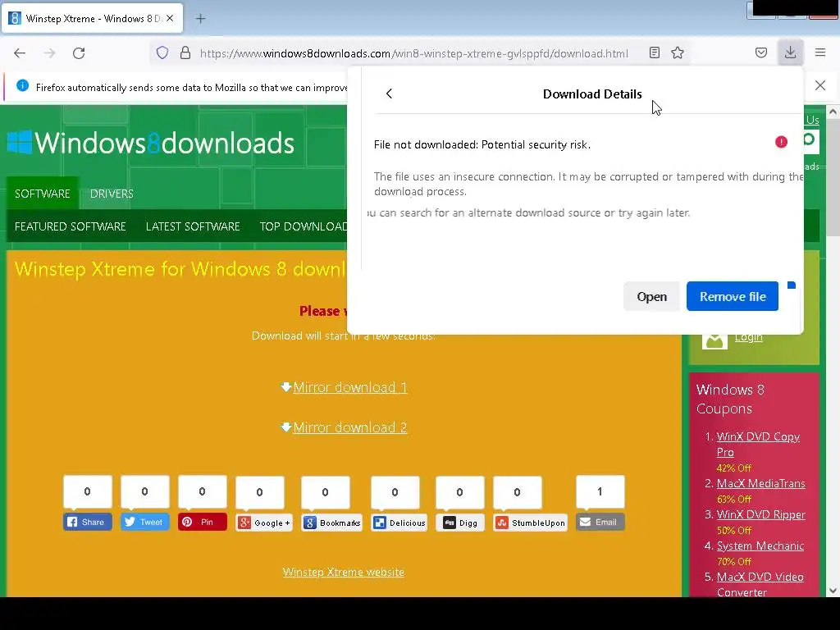The width and height of the screenshot is (840, 630).
Task: Click the '70% Off' coupon text
Action: tap(734, 561)
